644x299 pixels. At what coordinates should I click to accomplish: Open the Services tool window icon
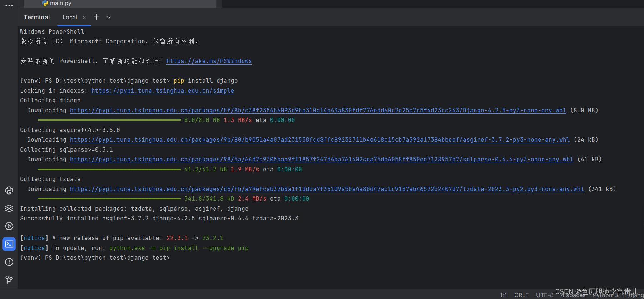(x=9, y=226)
